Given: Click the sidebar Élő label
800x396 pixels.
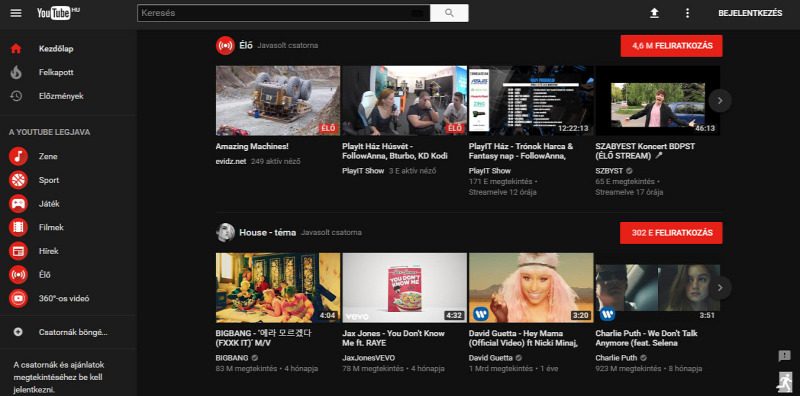Looking at the screenshot, I should 45,275.
